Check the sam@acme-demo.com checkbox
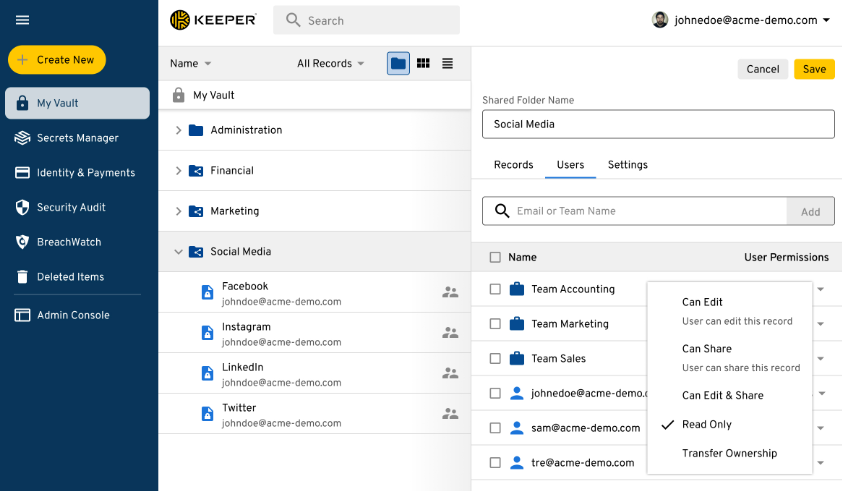 [x=495, y=428]
